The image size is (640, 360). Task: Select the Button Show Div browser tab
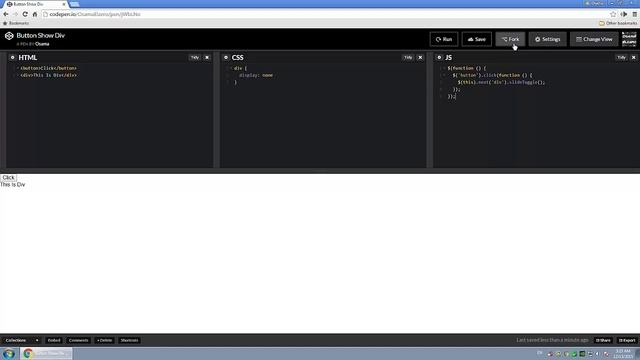(x=35, y=4)
